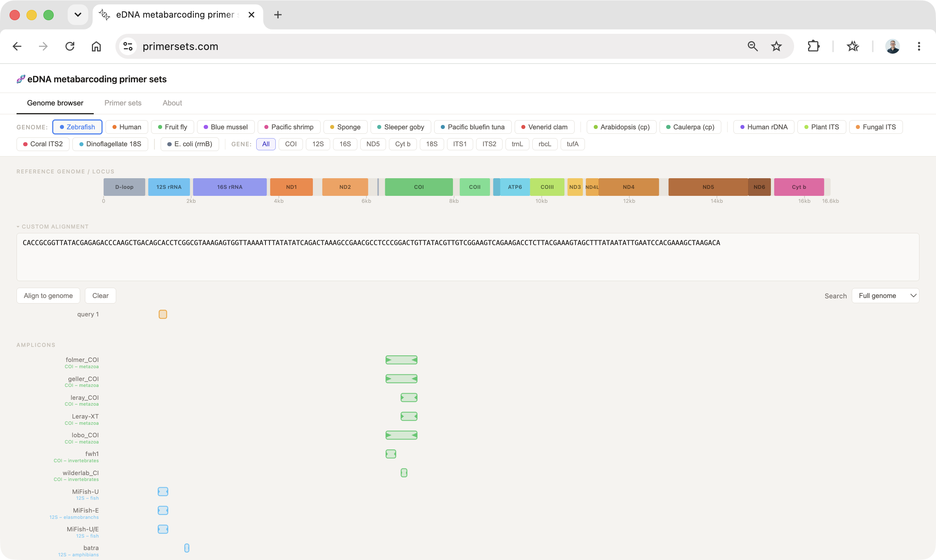The image size is (936, 560).
Task: Click the browser reload icon
Action: pos(70,46)
